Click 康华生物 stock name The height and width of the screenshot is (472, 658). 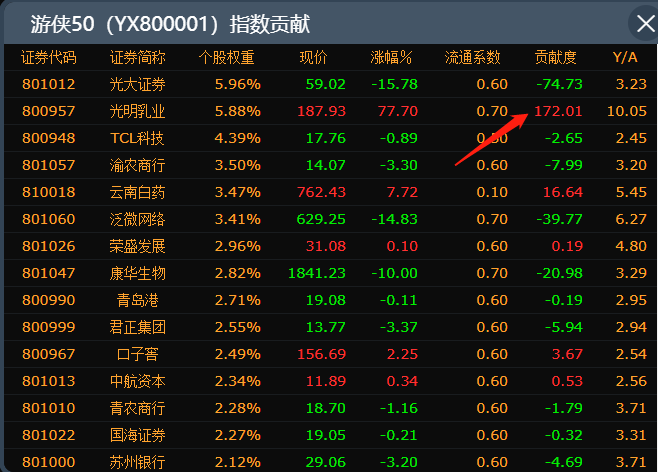(138, 273)
